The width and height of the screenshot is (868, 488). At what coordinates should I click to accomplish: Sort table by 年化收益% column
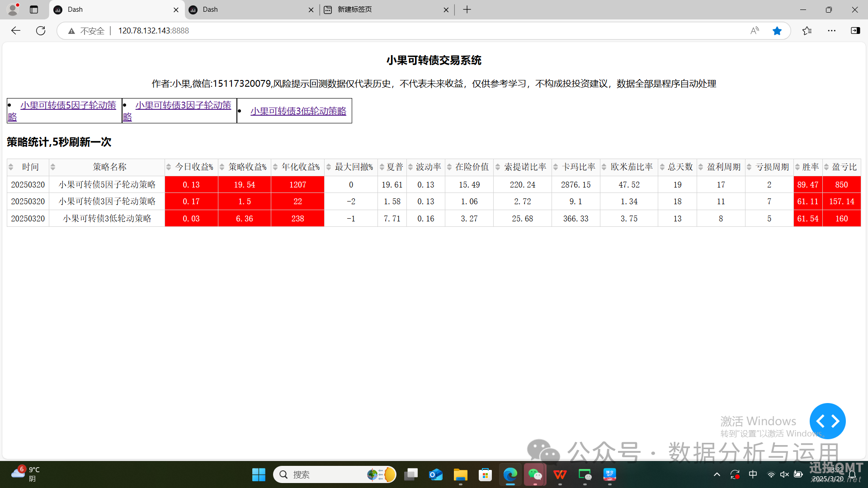[x=275, y=167]
